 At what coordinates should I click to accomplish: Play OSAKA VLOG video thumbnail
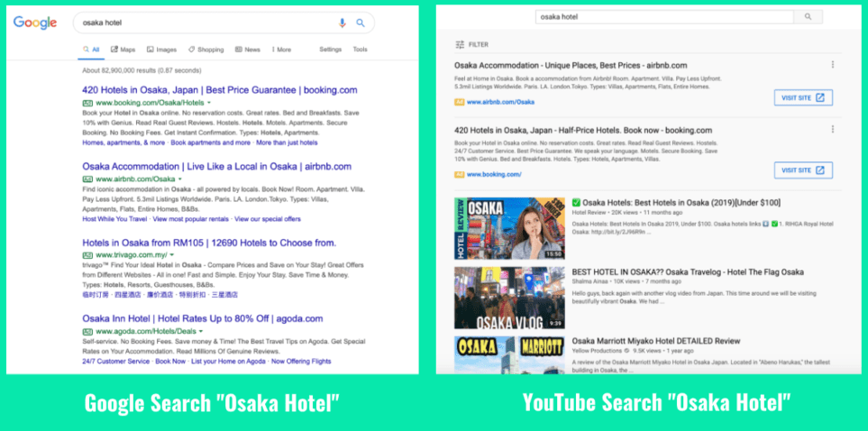point(510,298)
